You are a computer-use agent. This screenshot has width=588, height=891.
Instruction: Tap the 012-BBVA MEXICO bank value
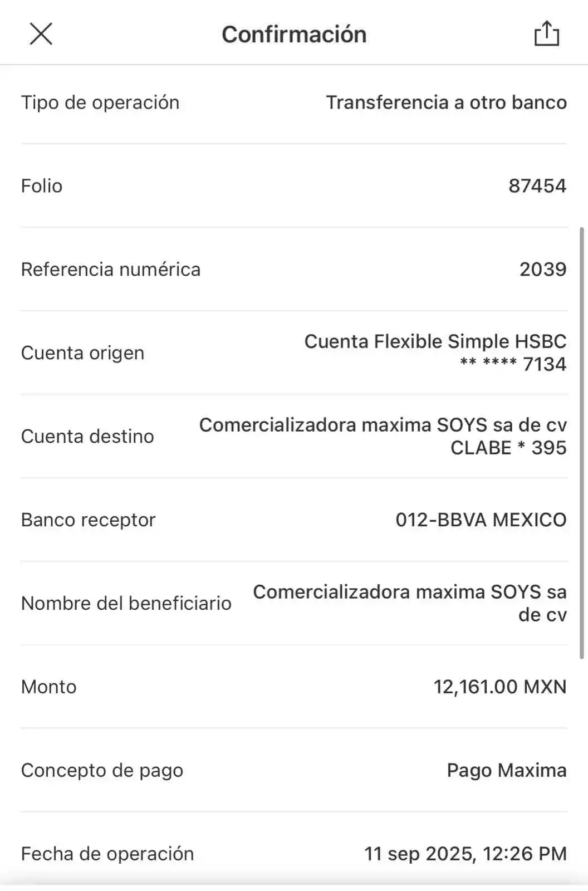(x=481, y=520)
